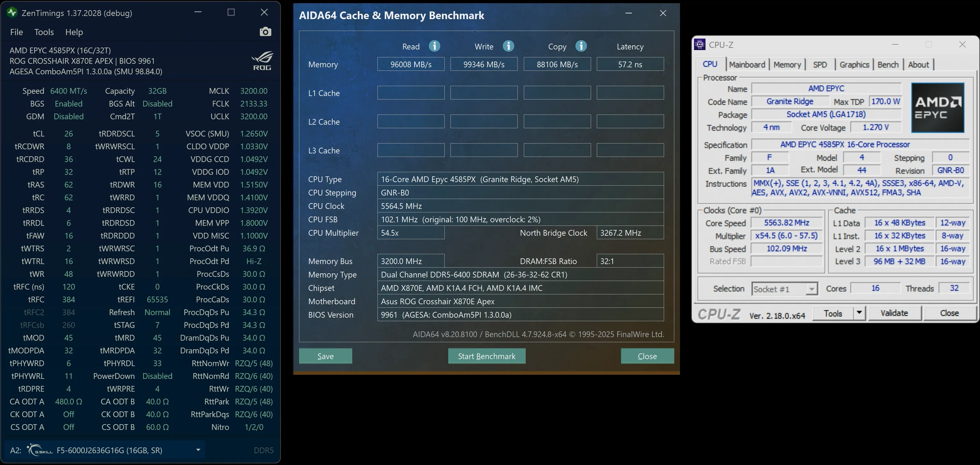
Task: Expand the A2 DIMM slot dropdown
Action: pyautogui.click(x=198, y=450)
